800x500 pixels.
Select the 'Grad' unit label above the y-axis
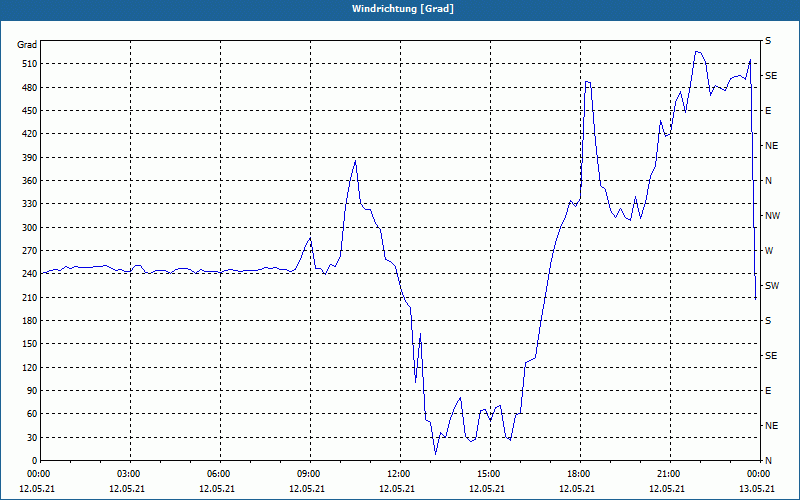(27, 45)
